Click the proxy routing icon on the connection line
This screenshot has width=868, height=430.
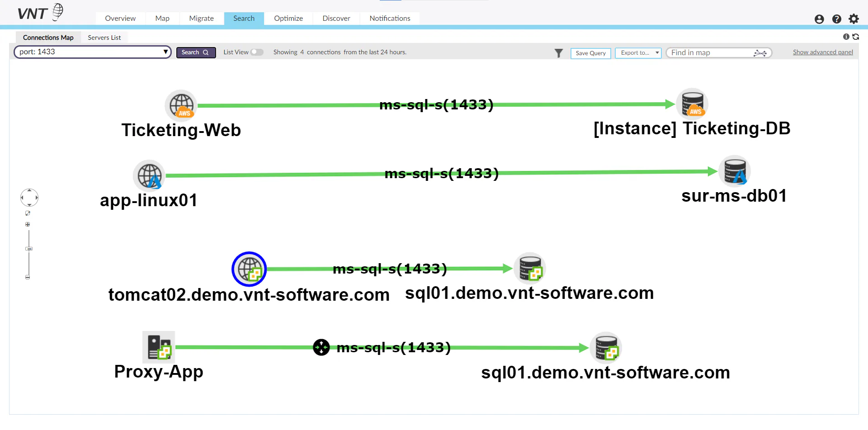[x=321, y=347]
